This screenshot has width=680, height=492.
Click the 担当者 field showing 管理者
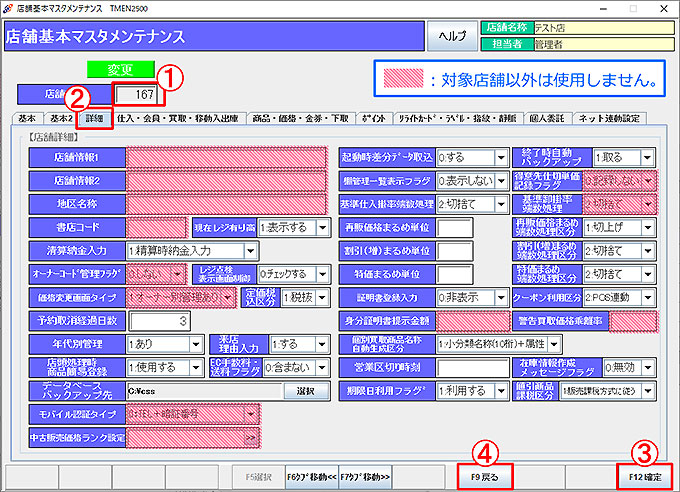tap(604, 44)
